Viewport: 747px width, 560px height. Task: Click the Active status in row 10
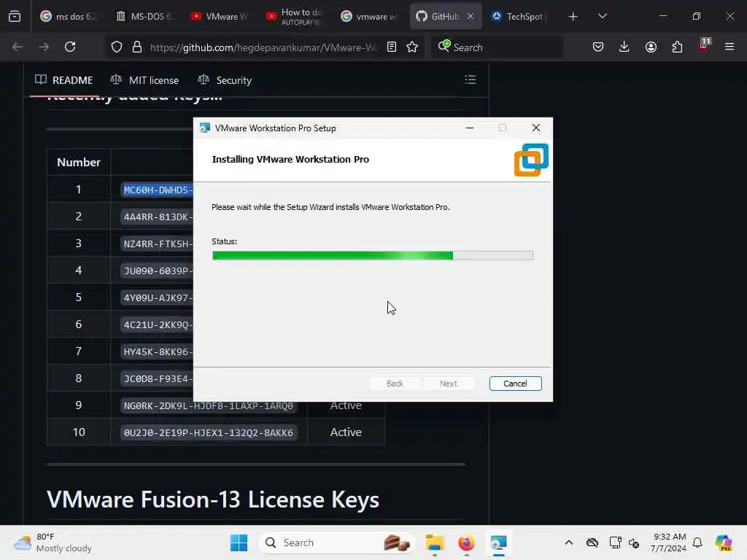click(x=346, y=432)
